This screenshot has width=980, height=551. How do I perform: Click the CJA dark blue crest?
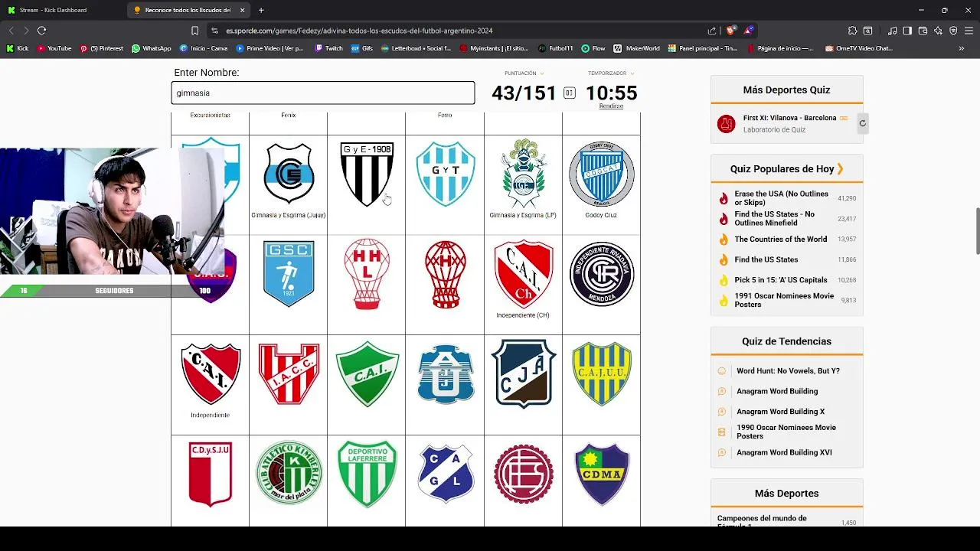523,373
